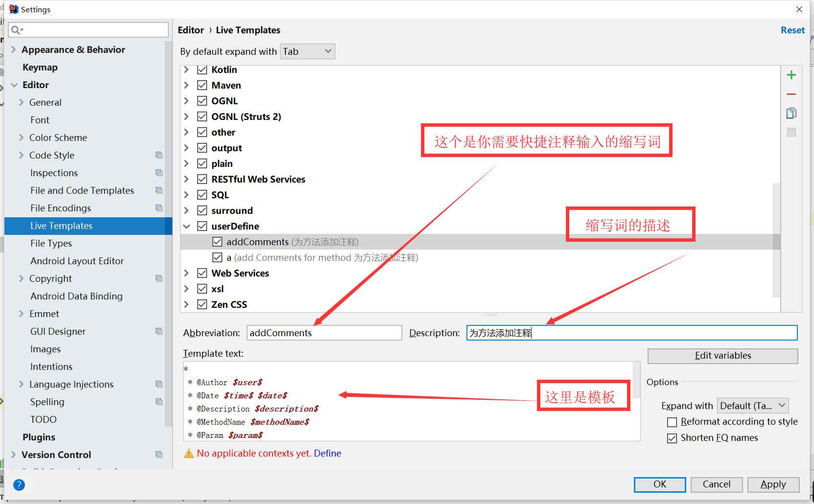
Task: Open the TODO settings page
Action: (44, 420)
